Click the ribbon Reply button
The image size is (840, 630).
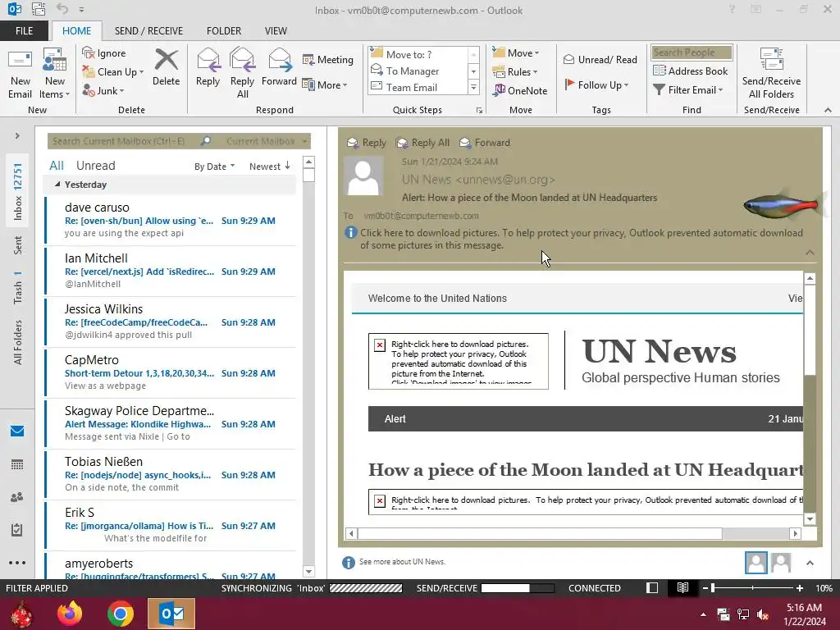click(x=208, y=68)
